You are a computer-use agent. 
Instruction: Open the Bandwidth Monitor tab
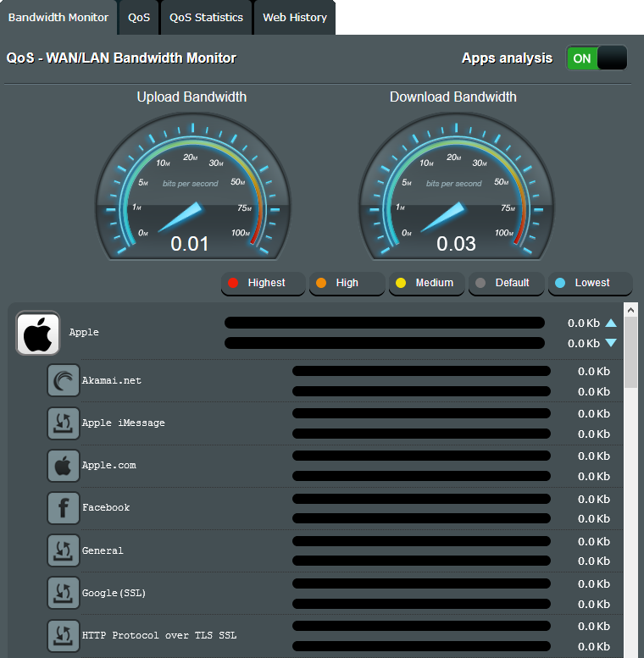point(58,18)
